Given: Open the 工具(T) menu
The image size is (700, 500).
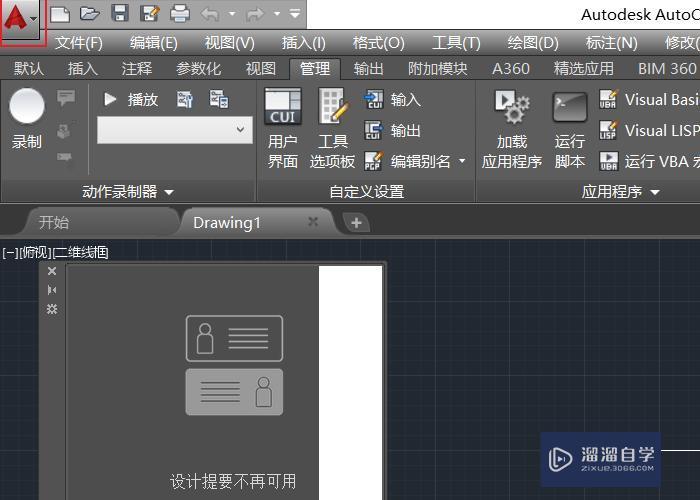Looking at the screenshot, I should (456, 43).
